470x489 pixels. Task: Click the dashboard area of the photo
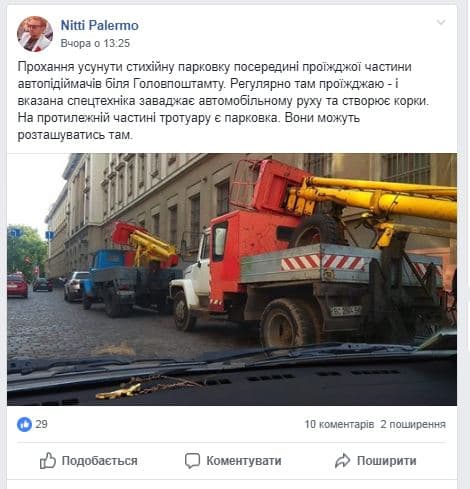(x=232, y=378)
